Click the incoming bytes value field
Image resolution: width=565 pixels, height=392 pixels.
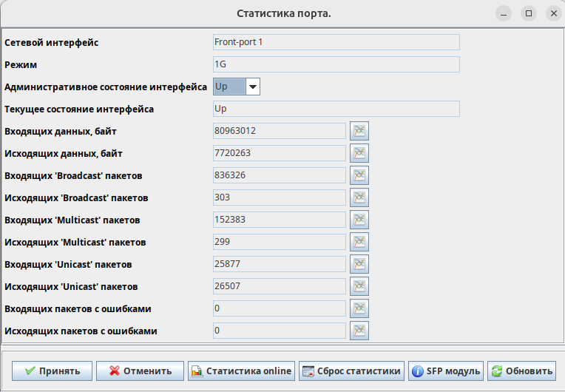[279, 131]
